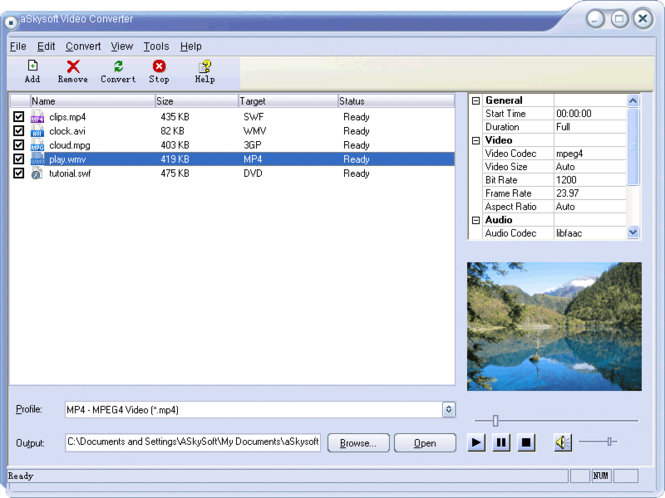Click the lake preview thumbnail
The height and width of the screenshot is (498, 665).
pos(554,326)
